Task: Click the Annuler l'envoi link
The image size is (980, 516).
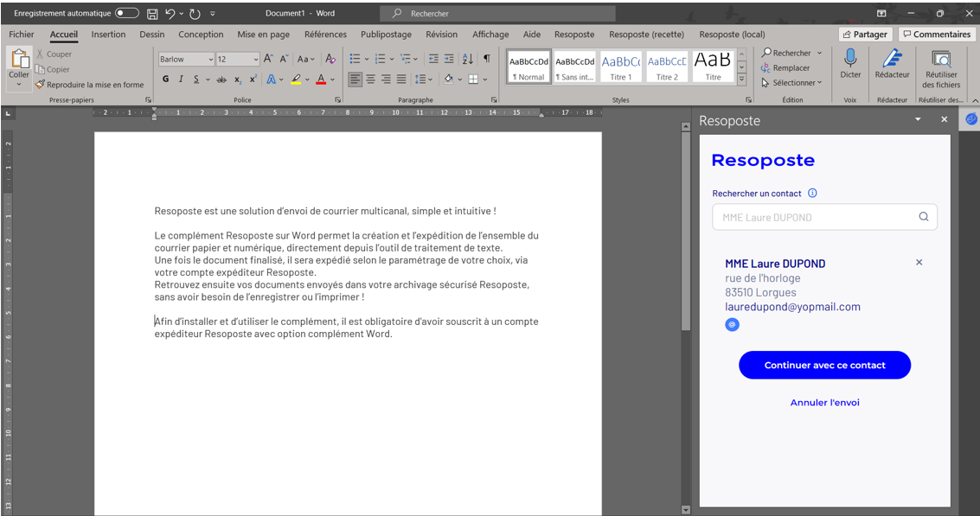Action: click(x=824, y=402)
